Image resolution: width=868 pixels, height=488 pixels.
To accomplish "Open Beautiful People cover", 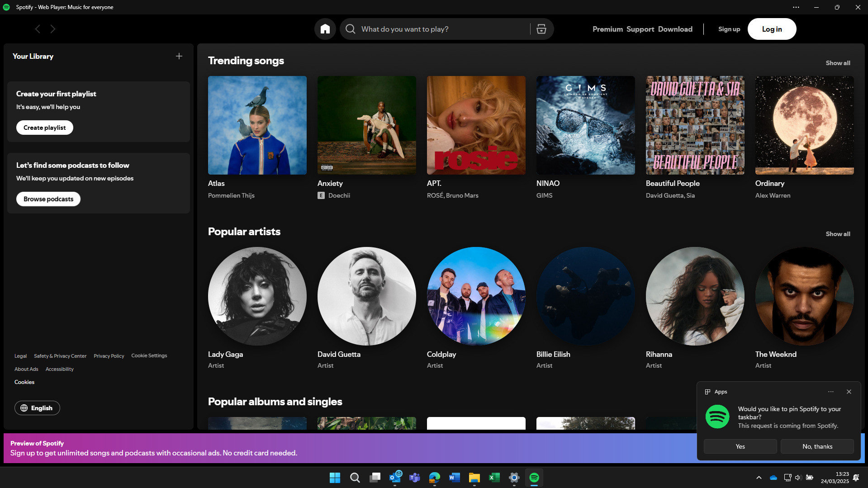I will [x=695, y=125].
